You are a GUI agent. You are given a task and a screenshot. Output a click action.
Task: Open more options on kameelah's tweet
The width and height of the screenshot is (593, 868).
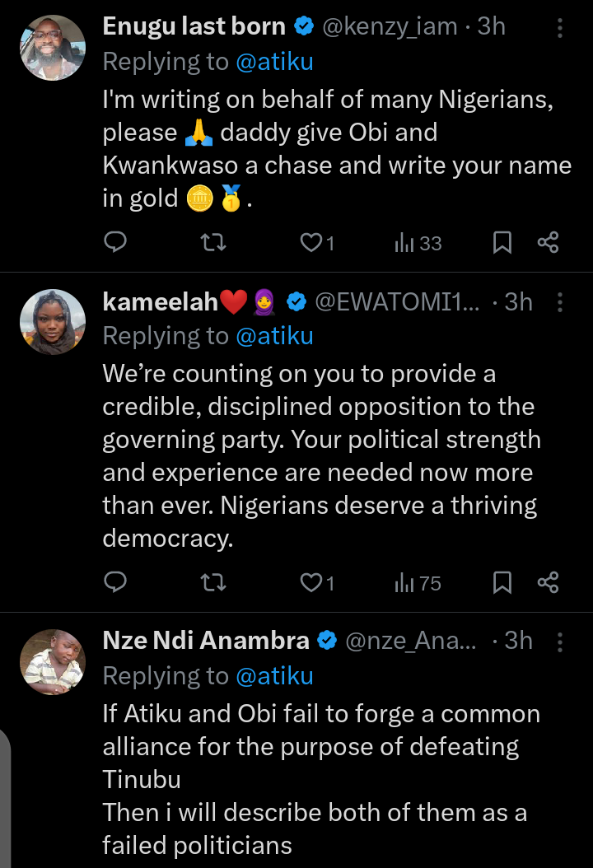coord(560,302)
